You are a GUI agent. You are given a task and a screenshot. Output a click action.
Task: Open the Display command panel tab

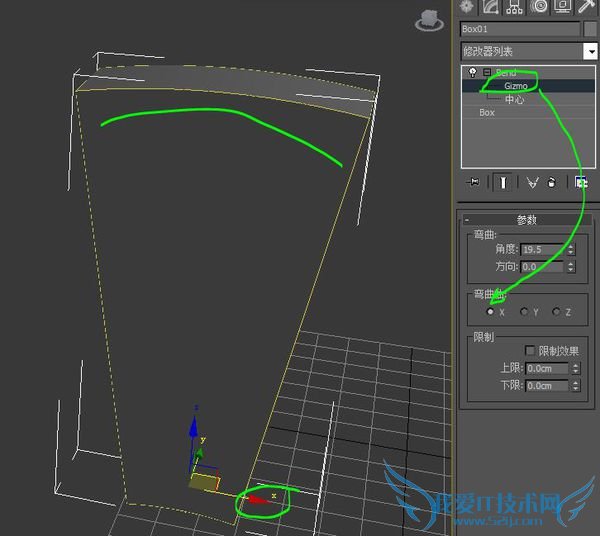[x=564, y=6]
